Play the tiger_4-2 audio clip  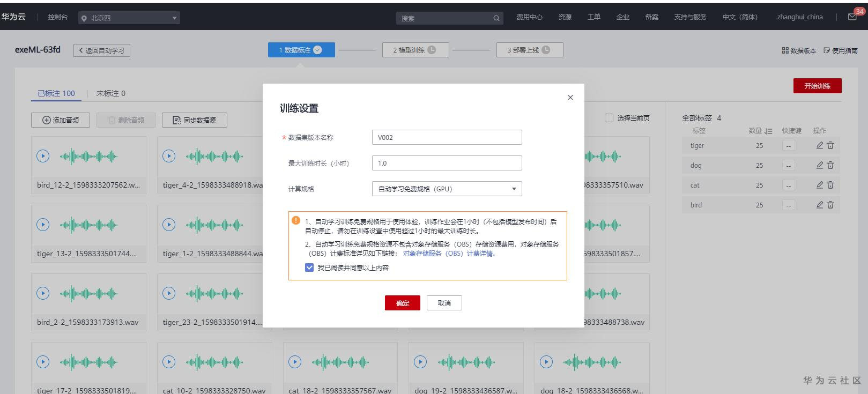[169, 156]
